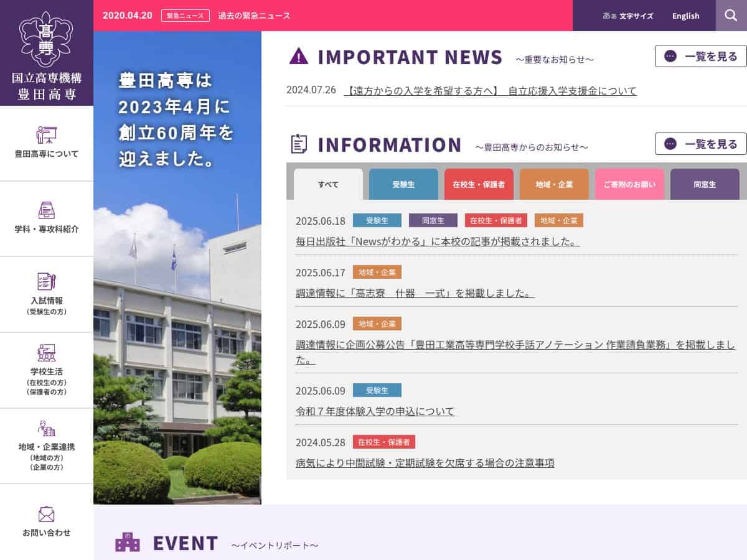747x560 pixels.
Task: Click 同窓生 tag on 2025.06.18 entry
Action: pos(433,220)
